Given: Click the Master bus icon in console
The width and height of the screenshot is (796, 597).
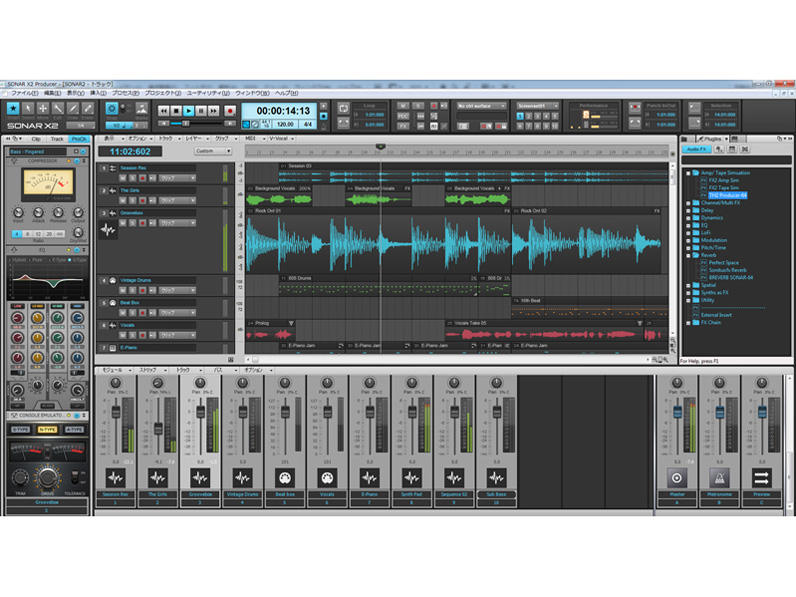Looking at the screenshot, I should (677, 478).
